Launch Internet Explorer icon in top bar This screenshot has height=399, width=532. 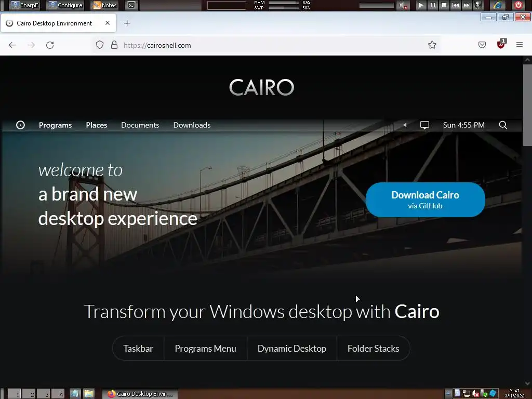coord(497,5)
